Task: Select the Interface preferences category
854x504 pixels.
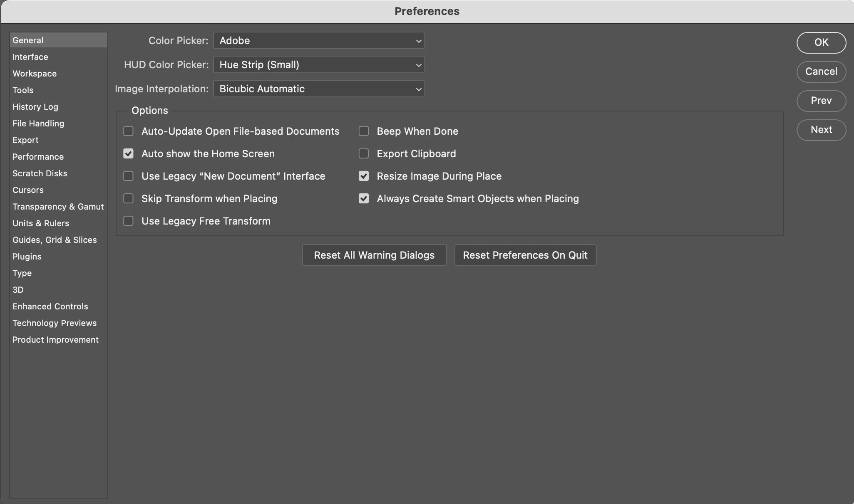Action: point(30,57)
